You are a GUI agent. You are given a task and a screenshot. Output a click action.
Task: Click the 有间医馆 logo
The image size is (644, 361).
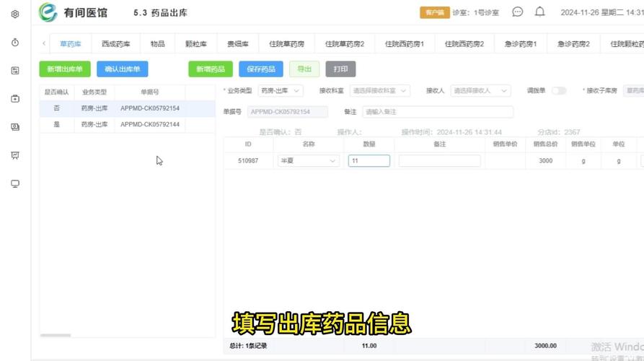click(73, 13)
